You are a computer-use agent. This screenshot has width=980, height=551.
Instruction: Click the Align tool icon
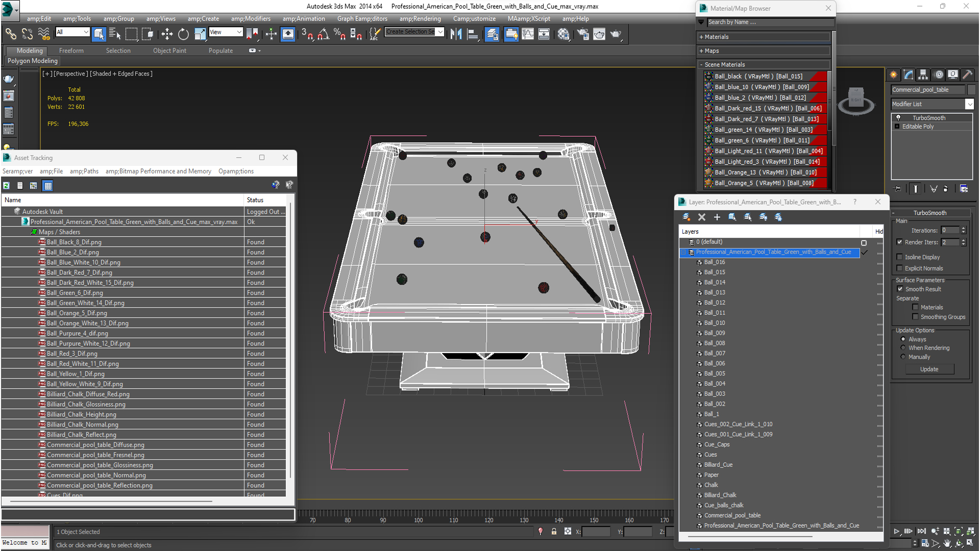pyautogui.click(x=473, y=34)
